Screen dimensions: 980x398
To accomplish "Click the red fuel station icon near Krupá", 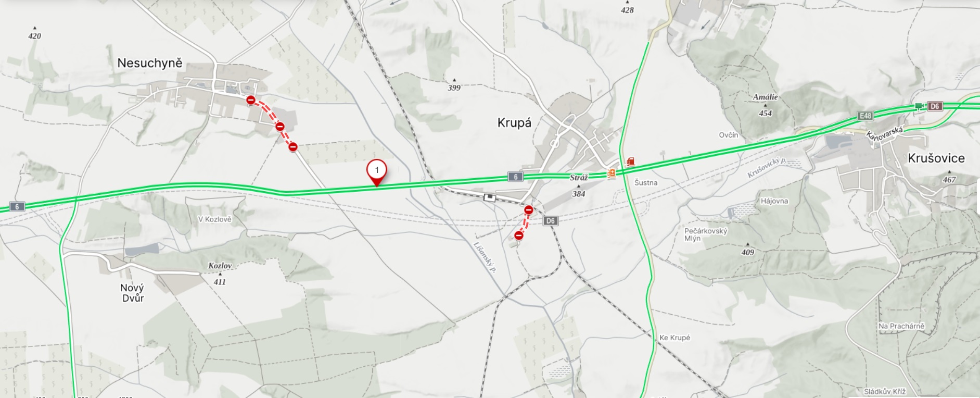I will [631, 161].
